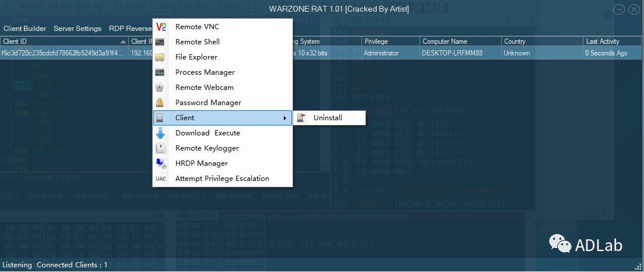This screenshot has height=272, width=644.
Task: Click the UAC icon in context menu
Action: tap(161, 179)
